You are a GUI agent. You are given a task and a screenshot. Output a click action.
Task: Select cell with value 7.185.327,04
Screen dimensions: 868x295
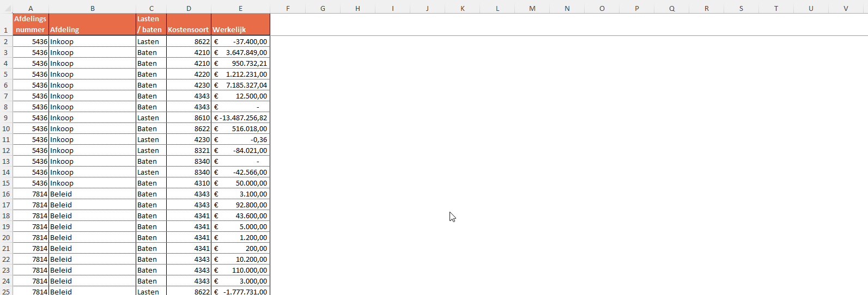(240, 85)
